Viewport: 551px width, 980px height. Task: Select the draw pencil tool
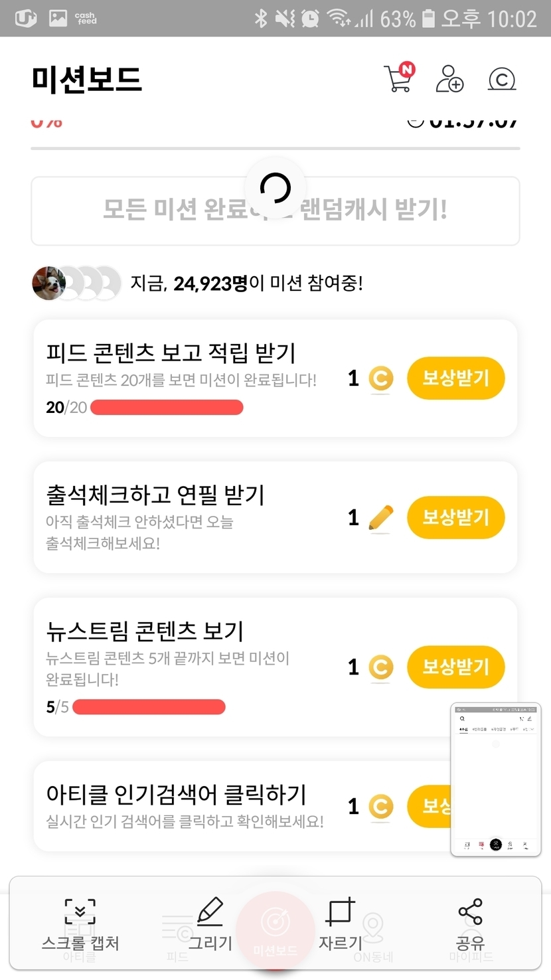[210, 912]
